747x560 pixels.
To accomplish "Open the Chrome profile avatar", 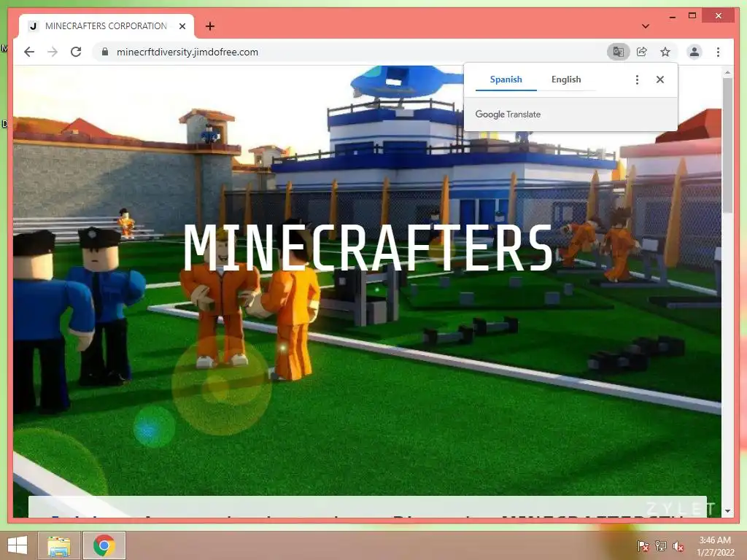I will pyautogui.click(x=694, y=52).
